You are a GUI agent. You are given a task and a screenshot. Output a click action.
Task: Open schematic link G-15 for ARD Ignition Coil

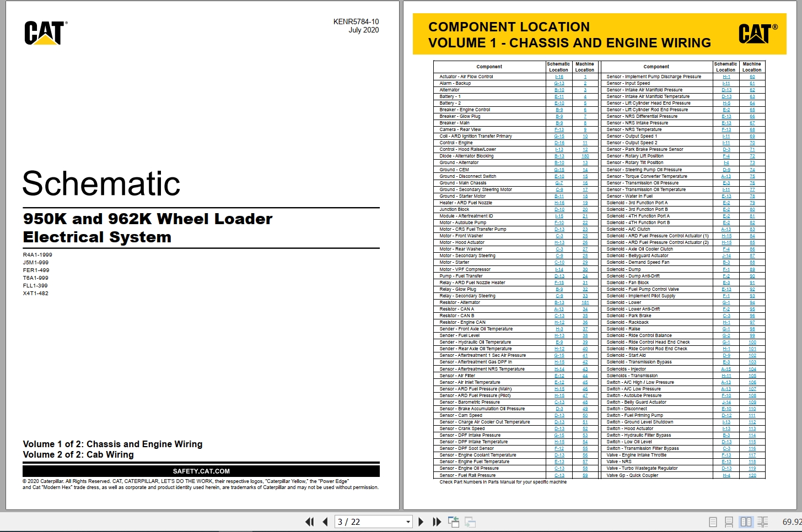coord(559,136)
